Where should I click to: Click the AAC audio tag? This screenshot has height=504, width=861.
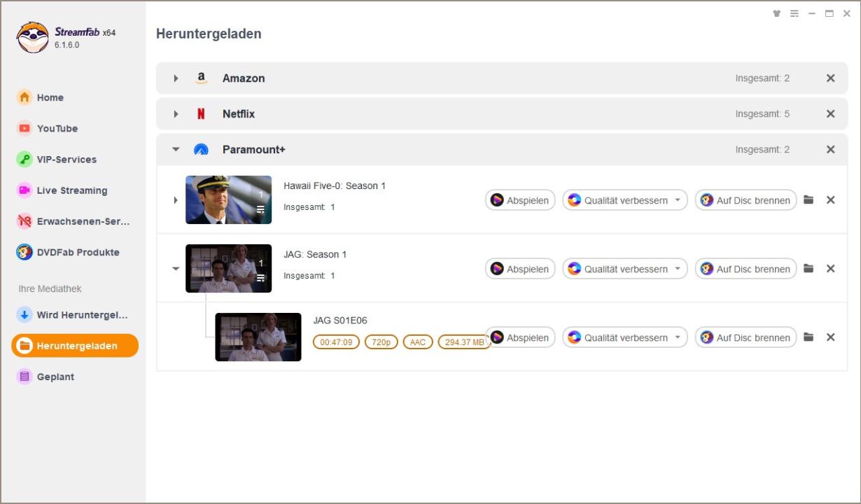418,342
